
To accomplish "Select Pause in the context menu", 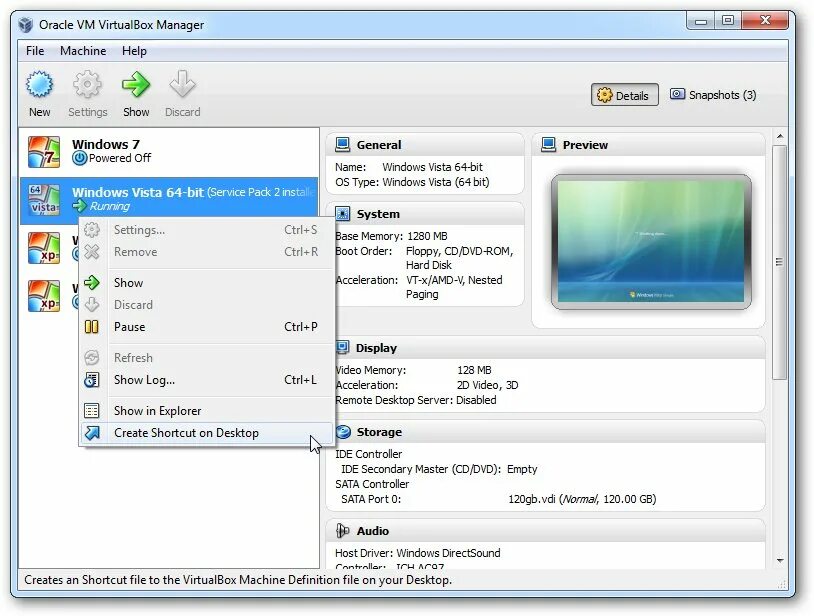I will point(207,326).
